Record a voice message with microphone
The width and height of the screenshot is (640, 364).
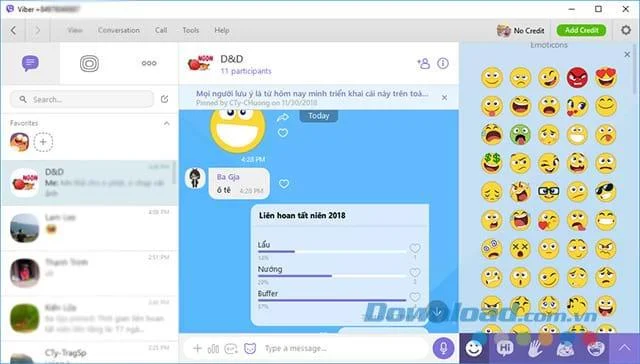click(x=444, y=348)
